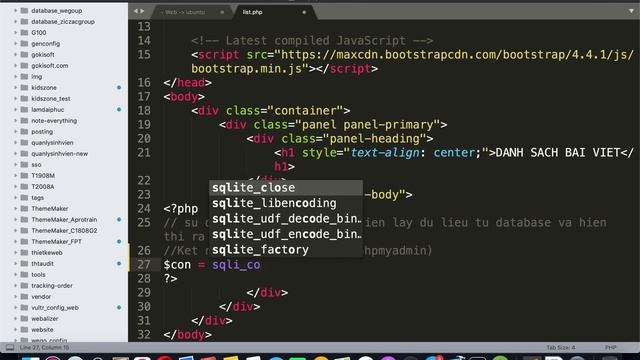Image resolution: width=640 pixels, height=360 pixels.
Task: Click the webalizer folder icon
Action: coord(24,319)
